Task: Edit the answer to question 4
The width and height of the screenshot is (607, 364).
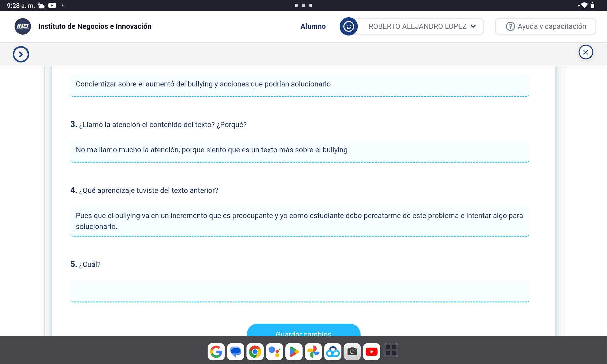Action: (x=300, y=221)
